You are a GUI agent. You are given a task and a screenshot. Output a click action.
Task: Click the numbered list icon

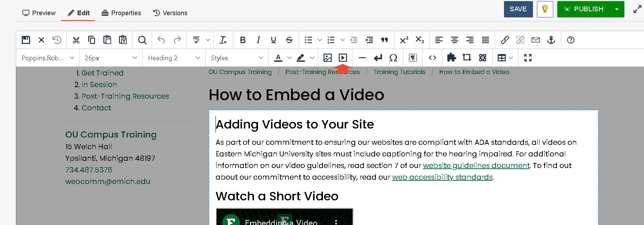[331, 40]
